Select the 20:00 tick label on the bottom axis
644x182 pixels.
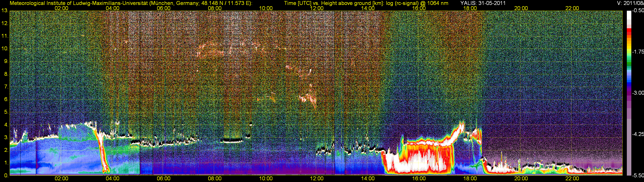click(521, 179)
